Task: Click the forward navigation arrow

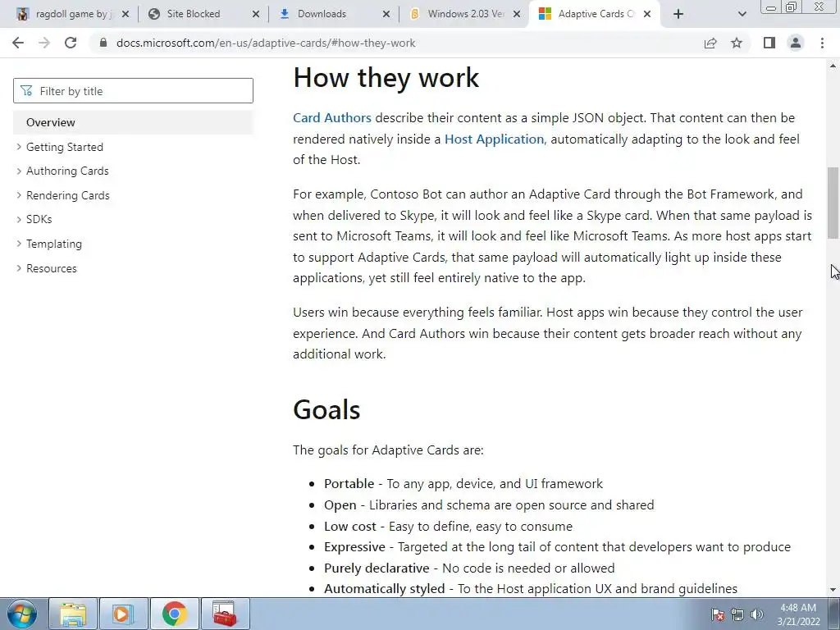Action: click(44, 43)
